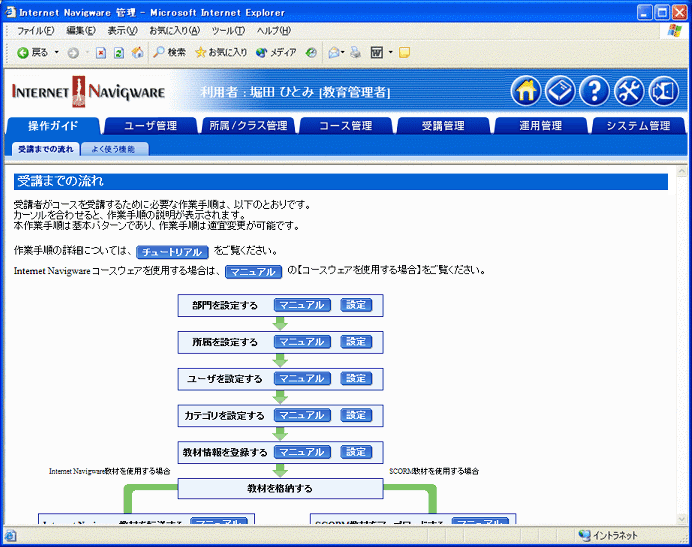The width and height of the screenshot is (692, 547).
Task: Open マニュアル for 教材情報を登録する
Action: pyautogui.click(x=302, y=452)
